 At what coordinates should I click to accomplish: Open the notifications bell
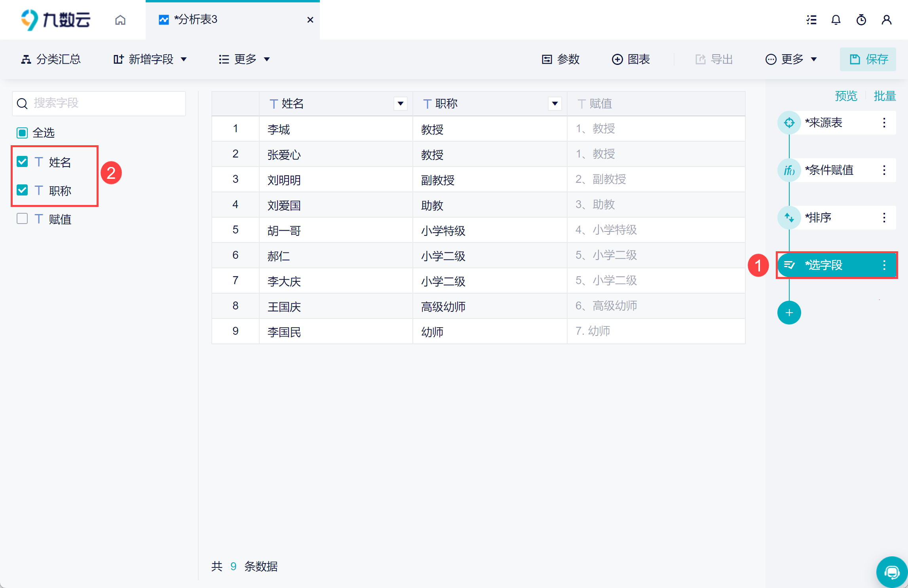[x=836, y=20]
